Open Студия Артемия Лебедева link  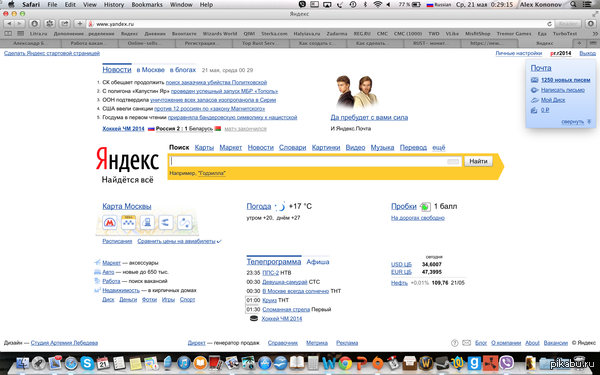[64, 343]
